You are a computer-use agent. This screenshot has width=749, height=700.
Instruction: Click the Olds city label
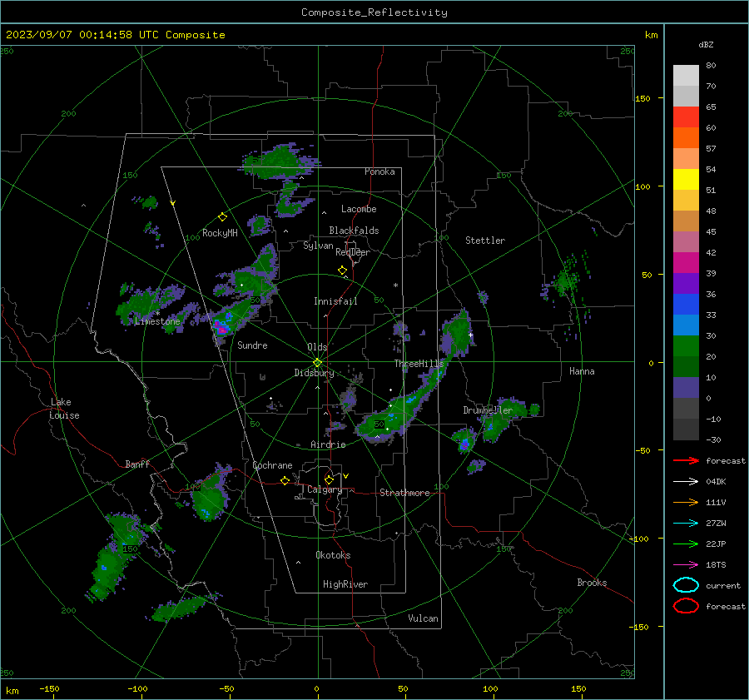click(317, 347)
